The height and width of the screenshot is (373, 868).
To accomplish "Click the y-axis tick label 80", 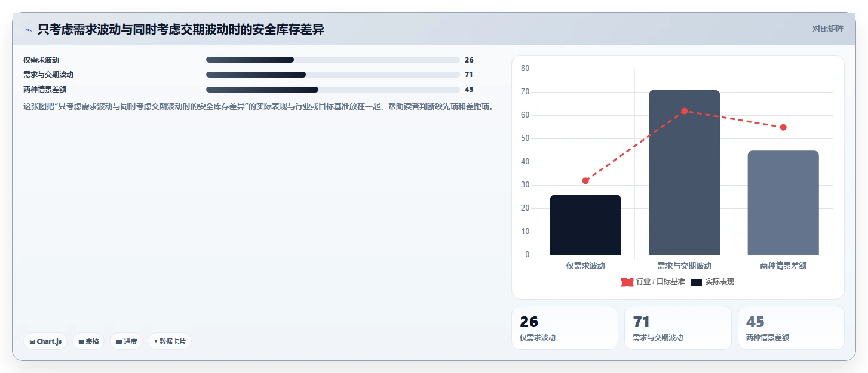I will [525, 69].
